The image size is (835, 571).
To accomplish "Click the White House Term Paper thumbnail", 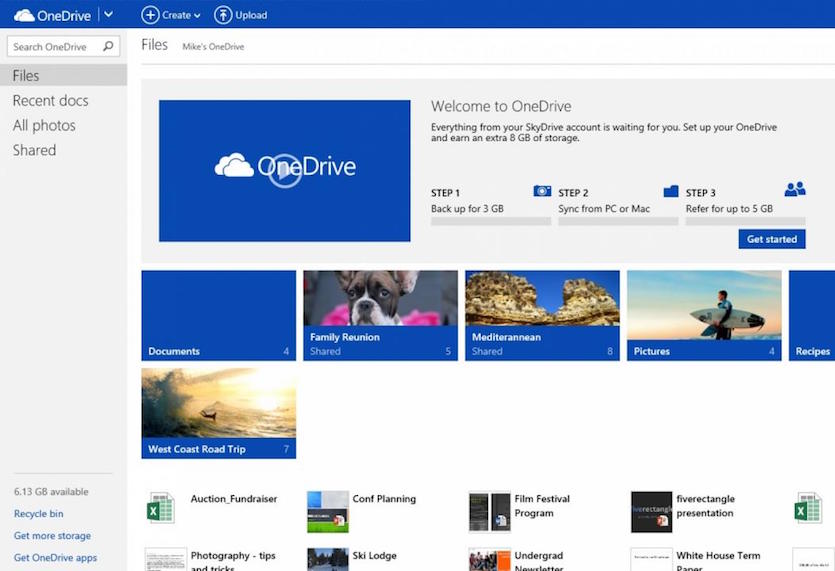I will (652, 559).
